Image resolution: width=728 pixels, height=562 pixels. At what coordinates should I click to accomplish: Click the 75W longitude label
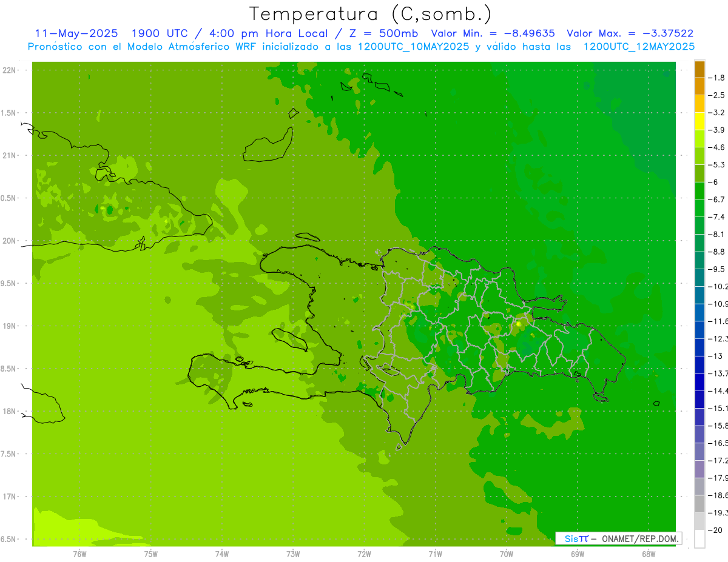pos(150,554)
